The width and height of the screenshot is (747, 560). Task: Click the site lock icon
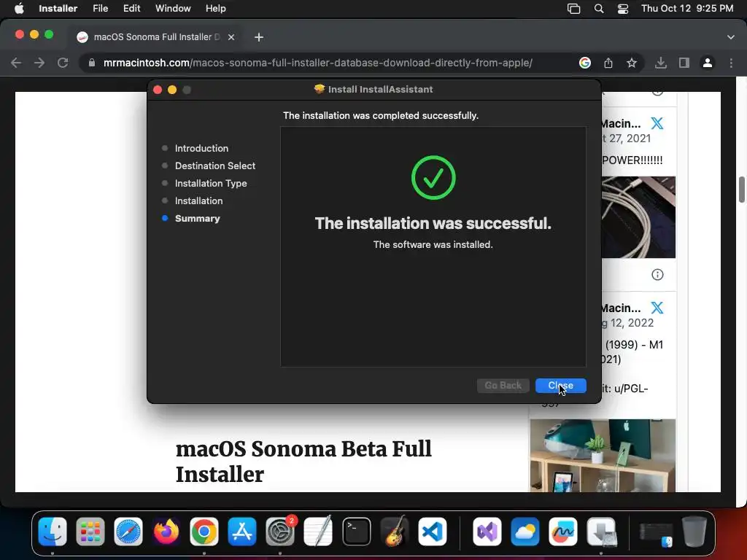[92, 63]
